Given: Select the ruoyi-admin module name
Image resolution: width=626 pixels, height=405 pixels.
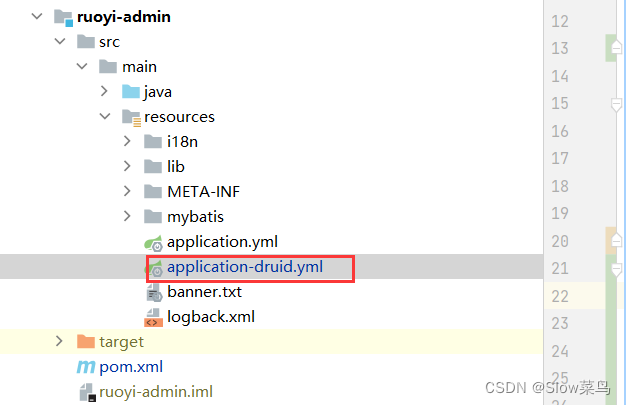Looking at the screenshot, I should coord(124,17).
